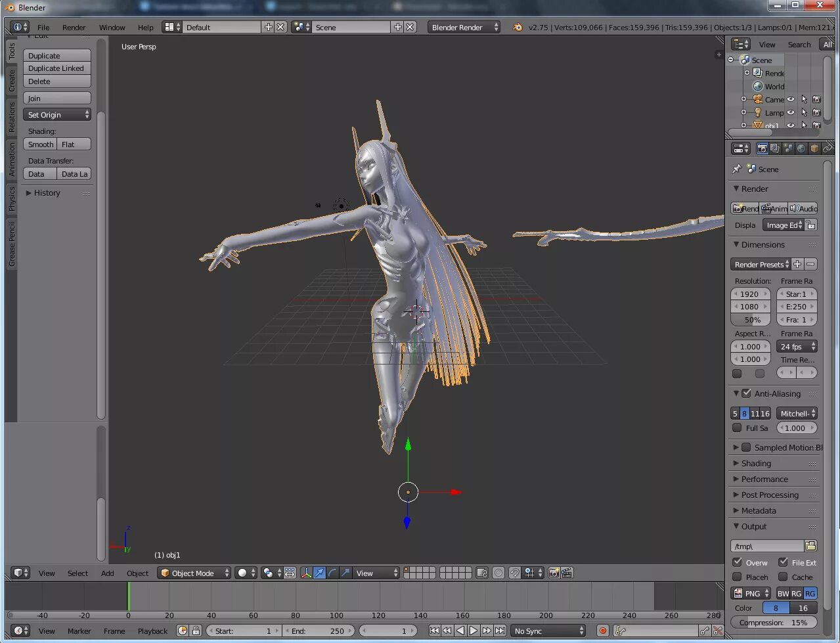
Task: Enable the Full Sample checkbox
Action: (737, 428)
